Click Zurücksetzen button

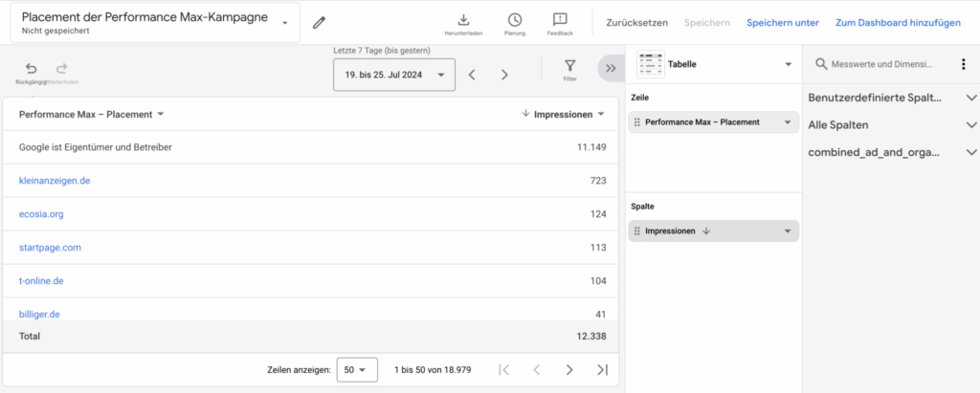coord(636,23)
